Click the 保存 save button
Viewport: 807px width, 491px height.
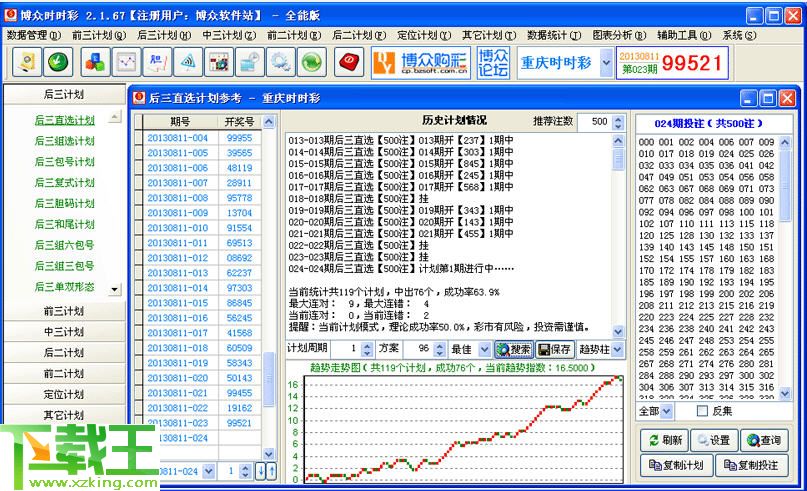[x=555, y=349]
